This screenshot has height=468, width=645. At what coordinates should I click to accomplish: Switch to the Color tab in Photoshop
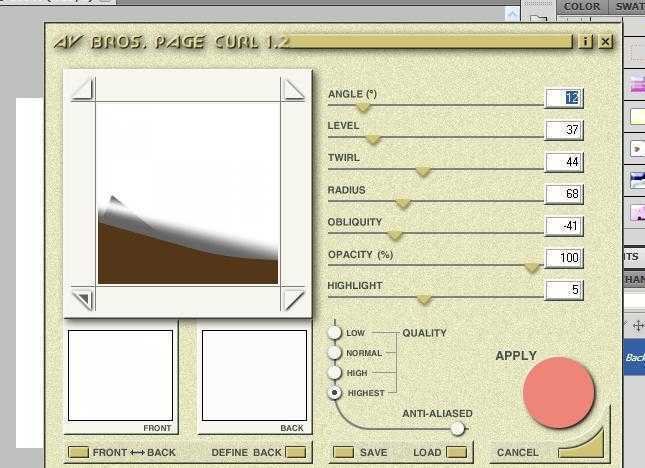[x=582, y=7]
